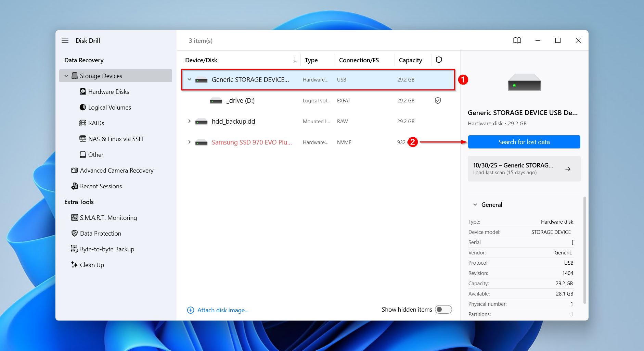The width and height of the screenshot is (644, 351).
Task: Click the book help icon
Action: point(517,40)
